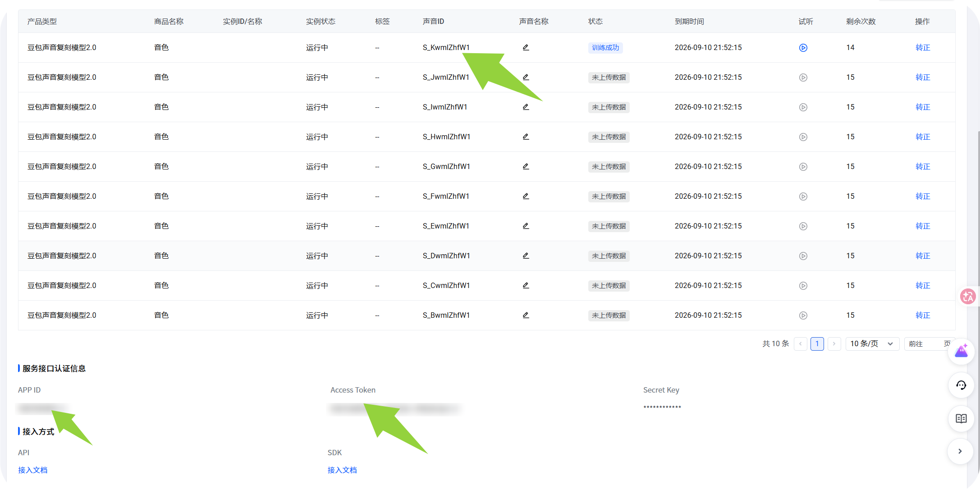
Task: Select voice ID S_BwmlZhfW1 text
Action: pos(446,315)
